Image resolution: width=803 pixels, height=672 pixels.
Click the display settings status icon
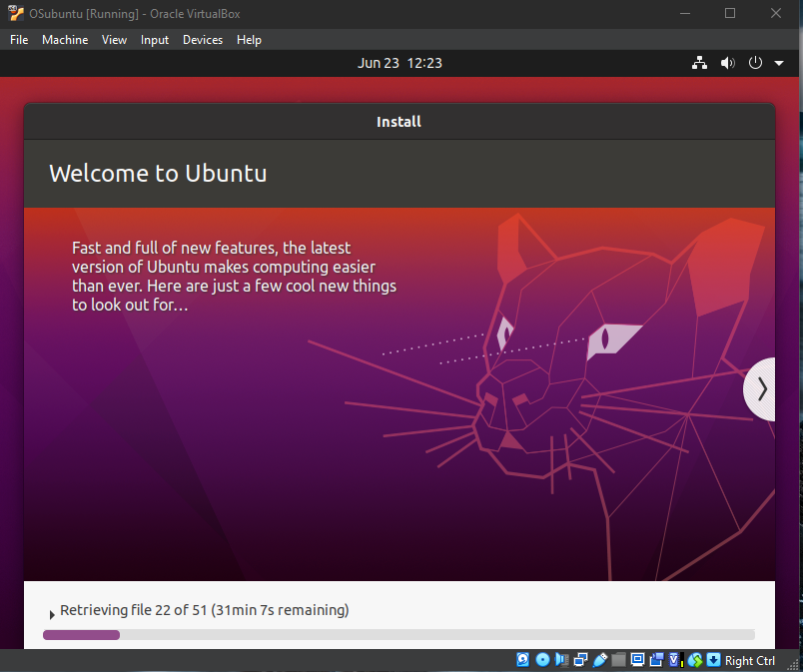pyautogui.click(x=637, y=660)
